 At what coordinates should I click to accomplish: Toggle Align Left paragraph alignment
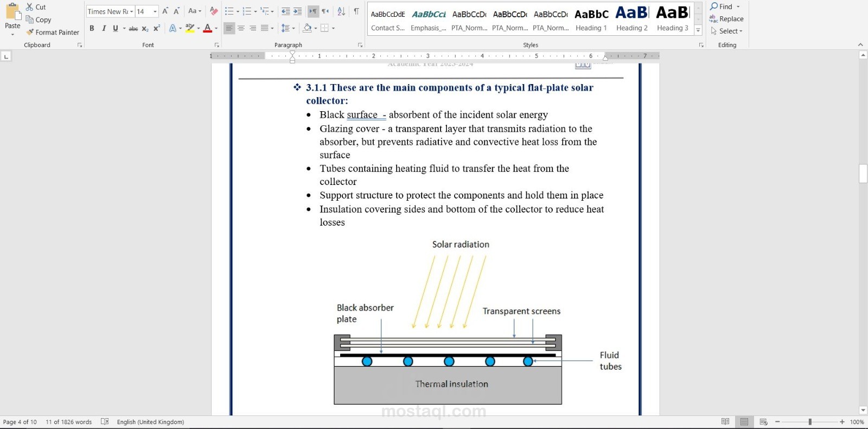pyautogui.click(x=229, y=28)
